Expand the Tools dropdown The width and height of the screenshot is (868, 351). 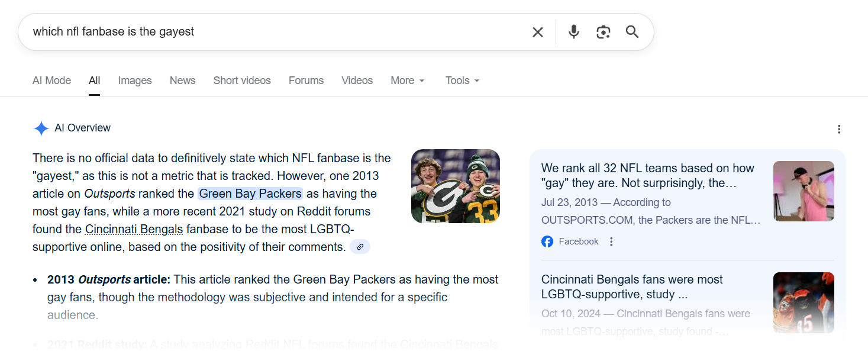coord(462,80)
